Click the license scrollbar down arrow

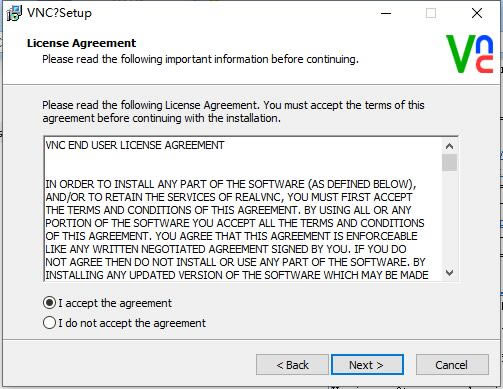449,273
